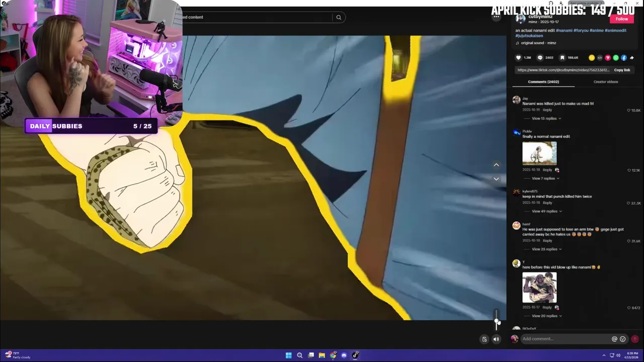644x362 pixels.
Task: Open the image in the 'here before' comment
Action: point(539,288)
